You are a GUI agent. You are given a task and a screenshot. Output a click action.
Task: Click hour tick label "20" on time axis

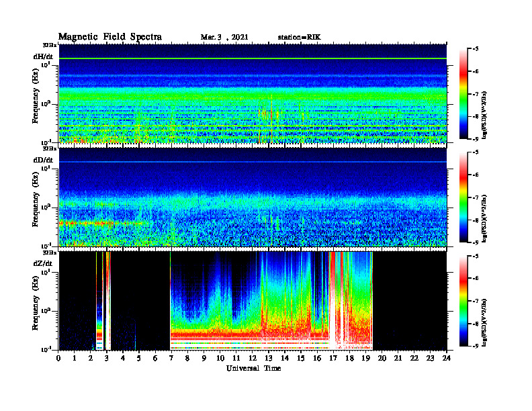click(382, 359)
